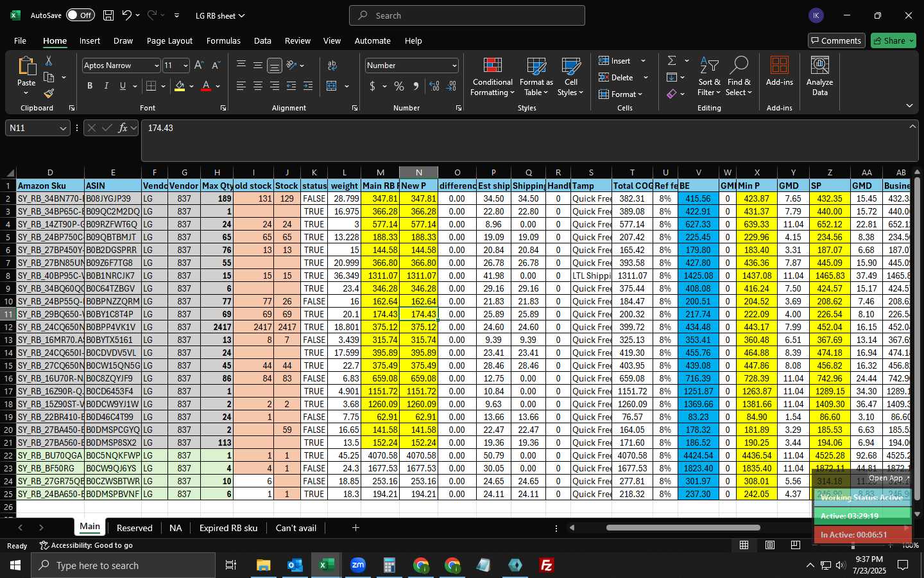Open the Data ribbon tab

coord(262,40)
